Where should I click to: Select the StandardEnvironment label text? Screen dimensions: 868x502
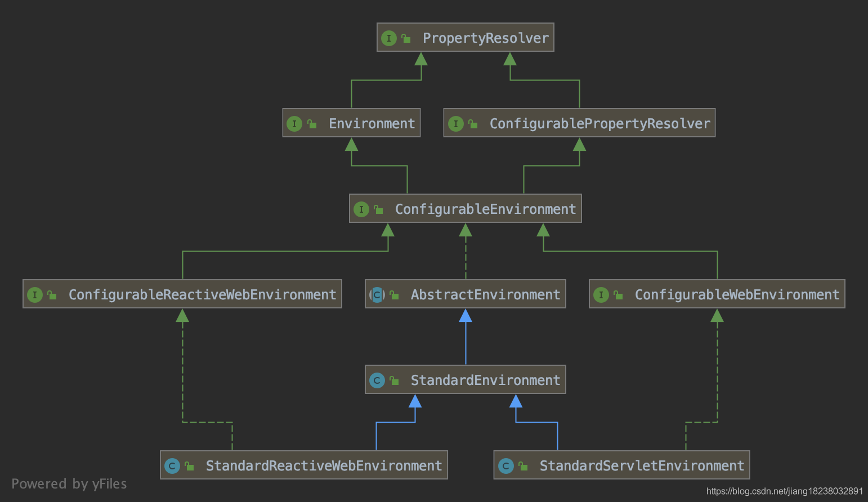(486, 380)
